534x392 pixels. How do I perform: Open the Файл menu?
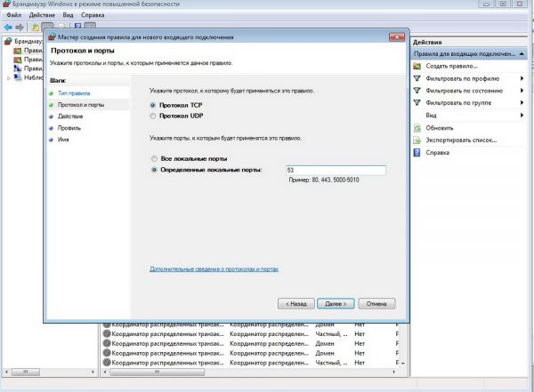(13, 15)
